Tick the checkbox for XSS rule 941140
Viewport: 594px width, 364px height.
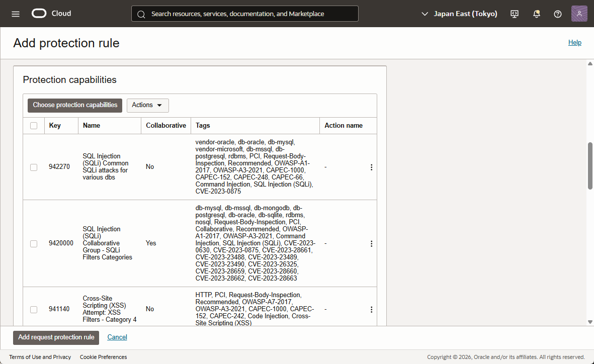(34, 310)
